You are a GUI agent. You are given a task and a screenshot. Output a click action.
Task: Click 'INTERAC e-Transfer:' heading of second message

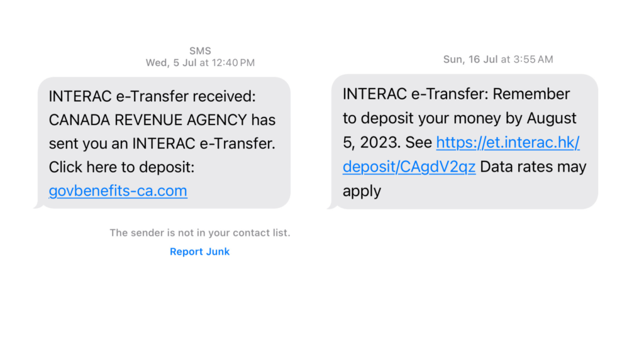(x=415, y=94)
